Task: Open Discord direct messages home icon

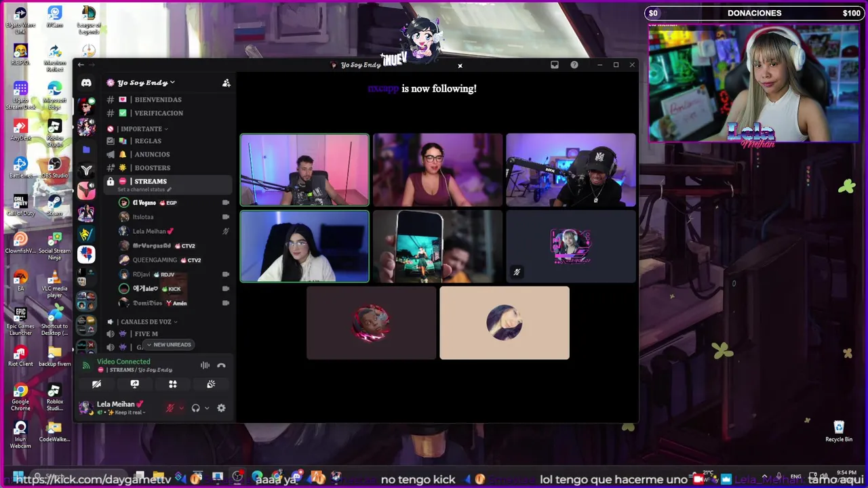Action: [86, 83]
